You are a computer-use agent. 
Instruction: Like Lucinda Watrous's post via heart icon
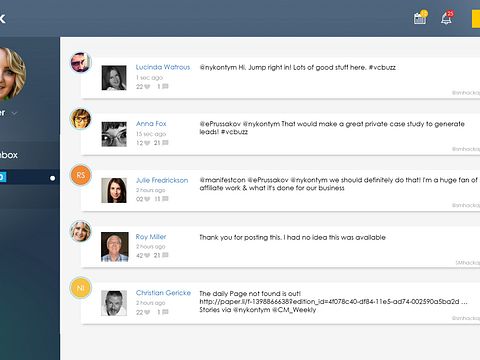click(x=147, y=87)
